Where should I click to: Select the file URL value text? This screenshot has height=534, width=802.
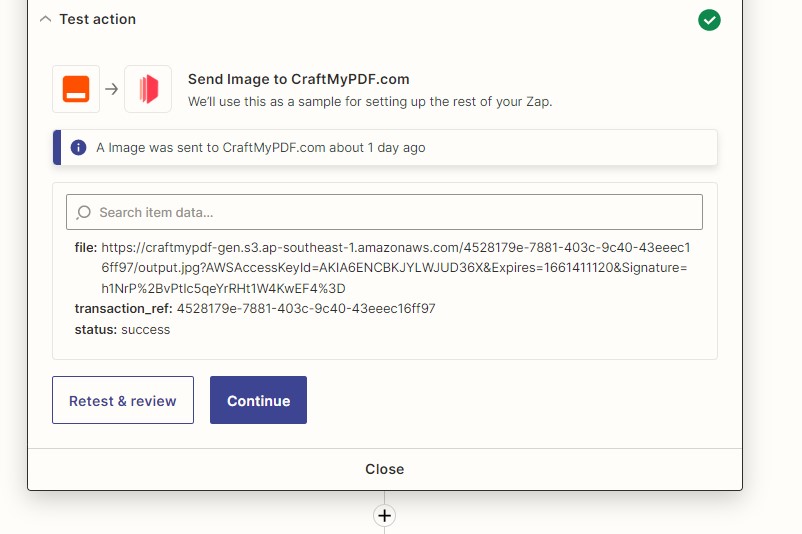click(395, 268)
